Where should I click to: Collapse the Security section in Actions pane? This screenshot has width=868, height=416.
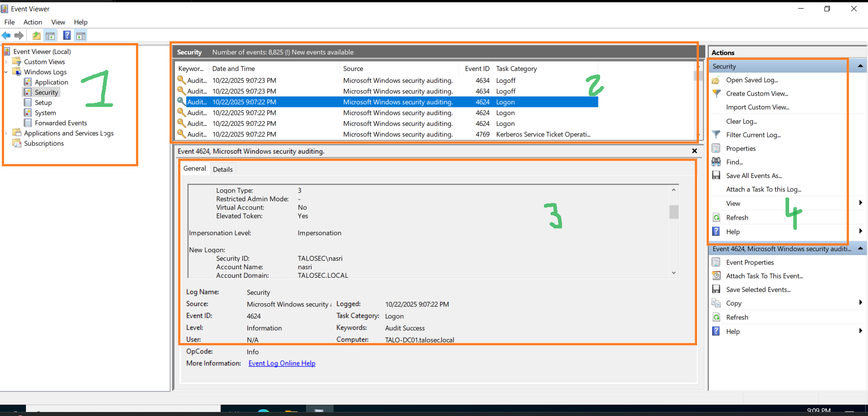point(860,66)
